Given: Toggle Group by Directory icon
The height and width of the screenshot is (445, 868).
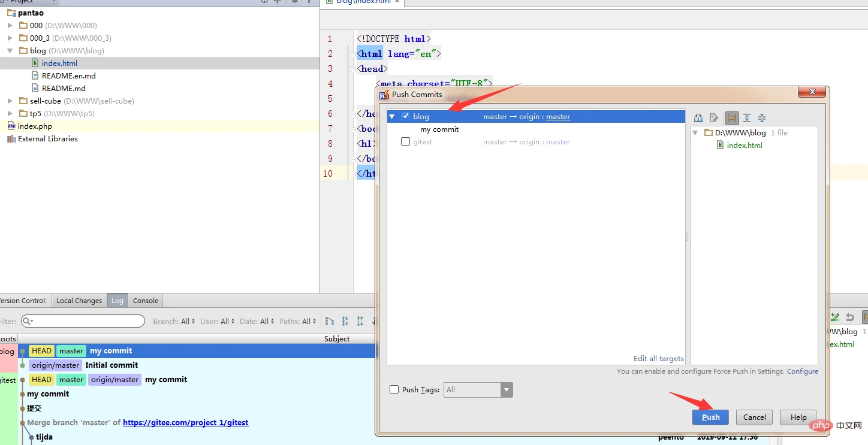Looking at the screenshot, I should point(731,118).
